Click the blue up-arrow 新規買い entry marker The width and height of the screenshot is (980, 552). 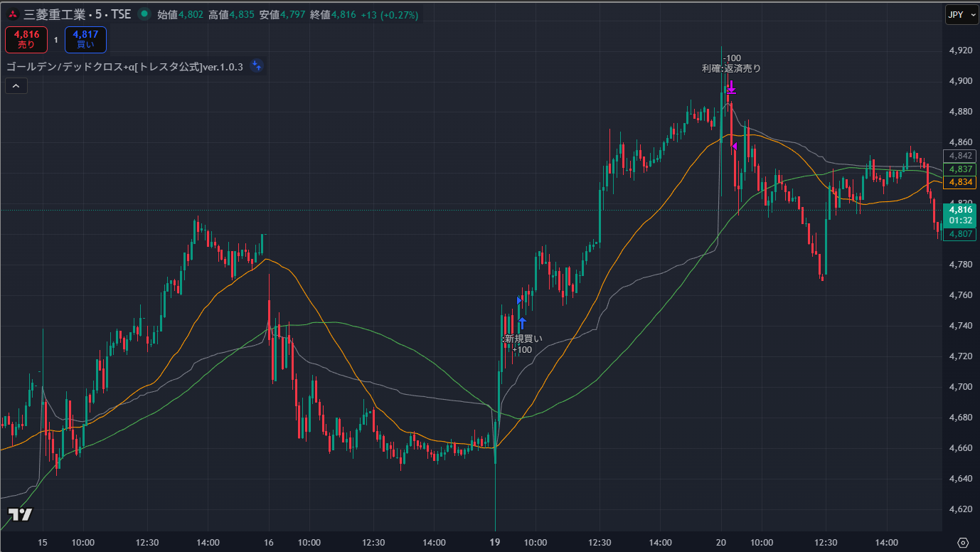point(522,324)
